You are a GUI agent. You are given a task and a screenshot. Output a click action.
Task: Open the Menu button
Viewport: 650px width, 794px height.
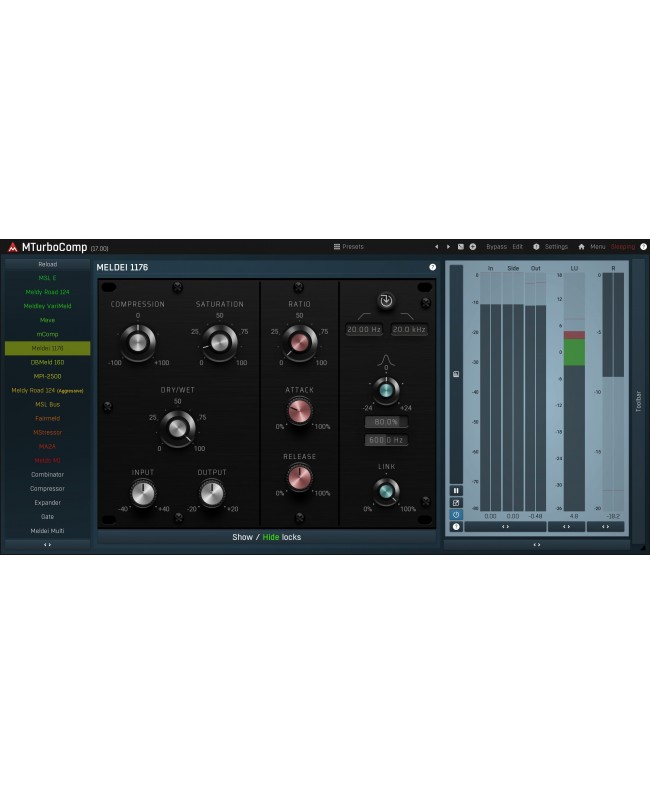597,247
